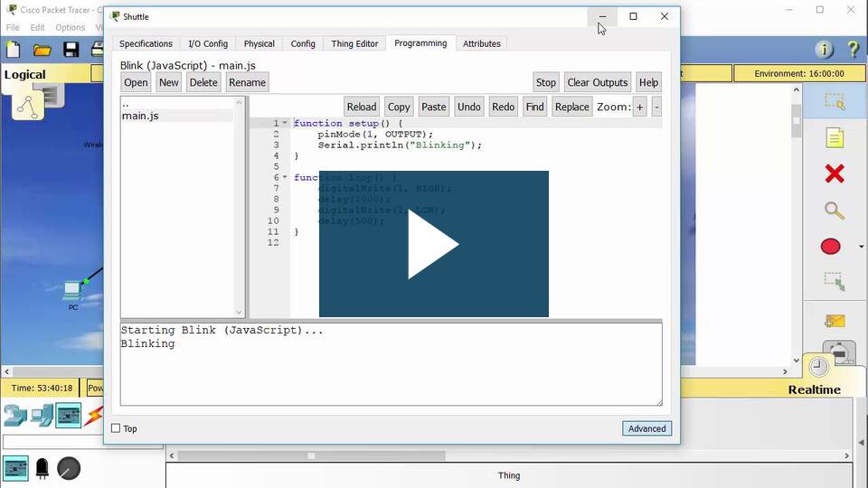The image size is (868, 488).
Task: Open the Specifications tab
Action: [x=146, y=43]
